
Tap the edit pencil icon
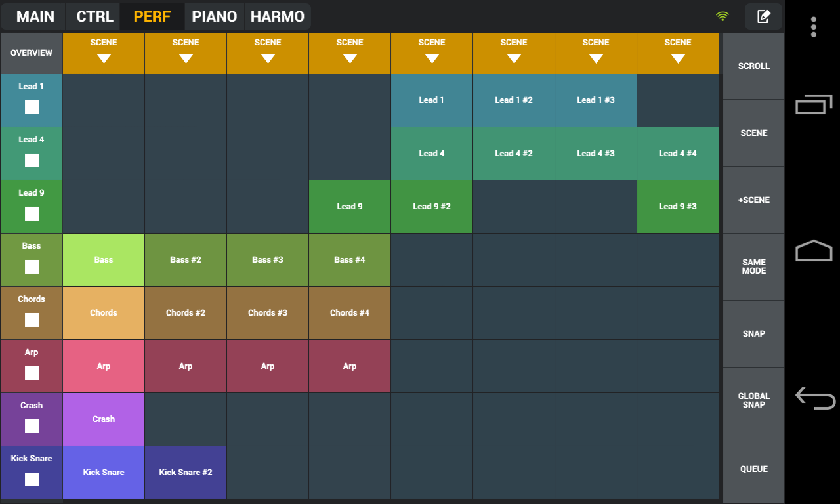763,16
